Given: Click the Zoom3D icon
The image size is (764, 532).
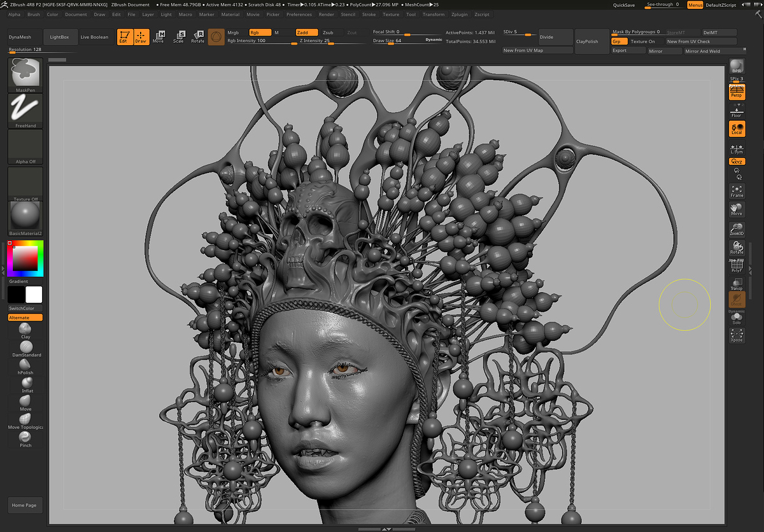Looking at the screenshot, I should [737, 229].
